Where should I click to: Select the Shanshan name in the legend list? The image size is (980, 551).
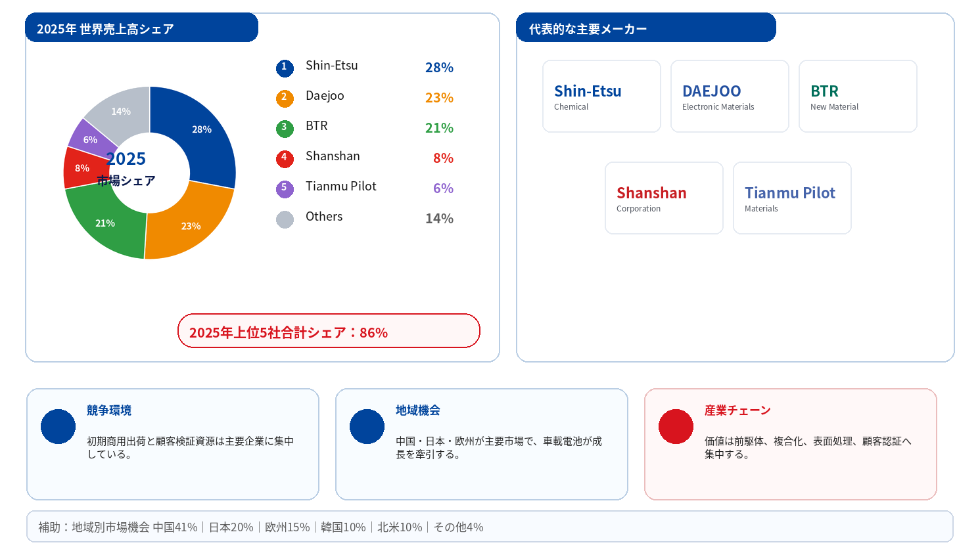tap(333, 156)
